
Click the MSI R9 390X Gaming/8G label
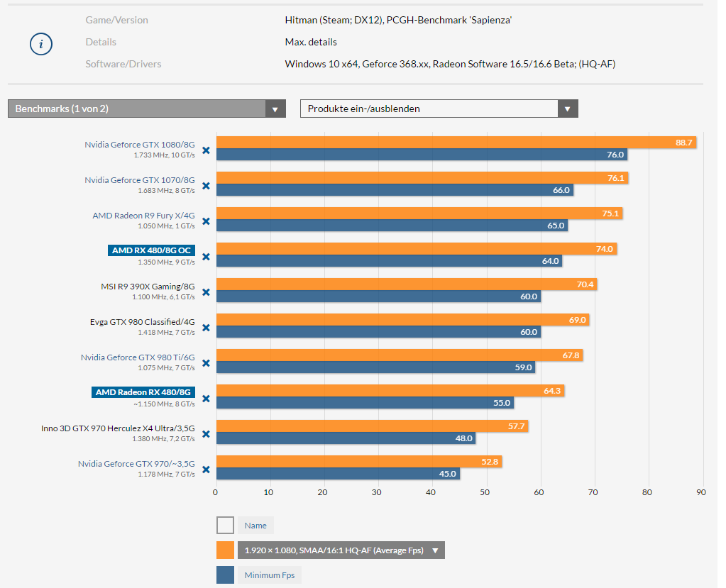tap(148, 287)
